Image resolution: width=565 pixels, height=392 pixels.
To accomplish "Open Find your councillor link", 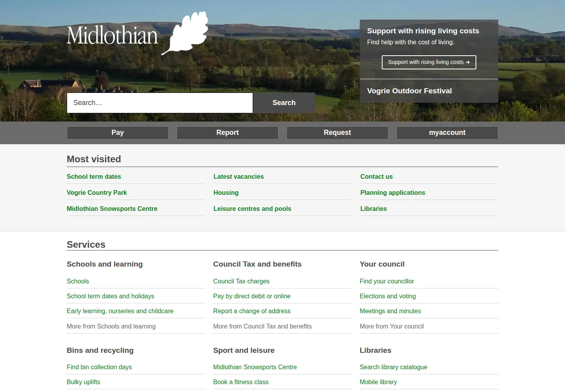I will point(387,281).
